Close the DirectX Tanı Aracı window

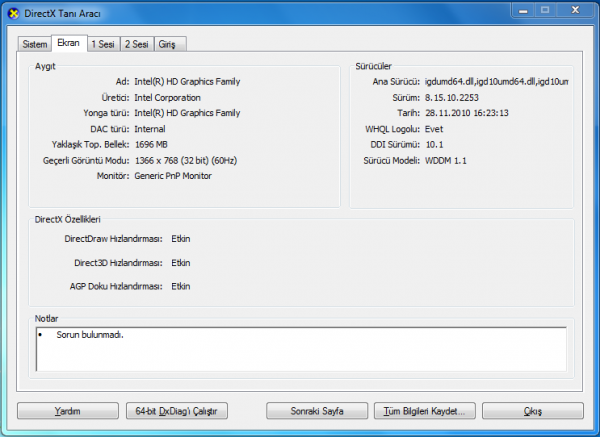(576, 10)
